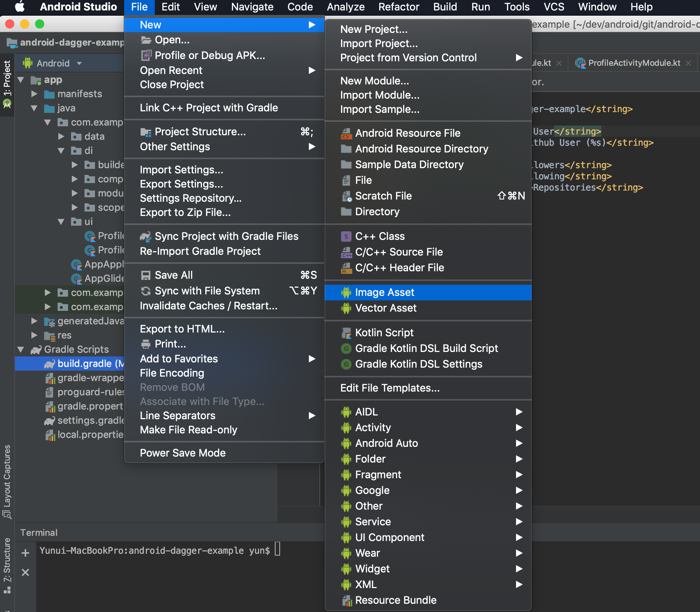Click Gradle Kotlin DSL Settings icon

(346, 364)
